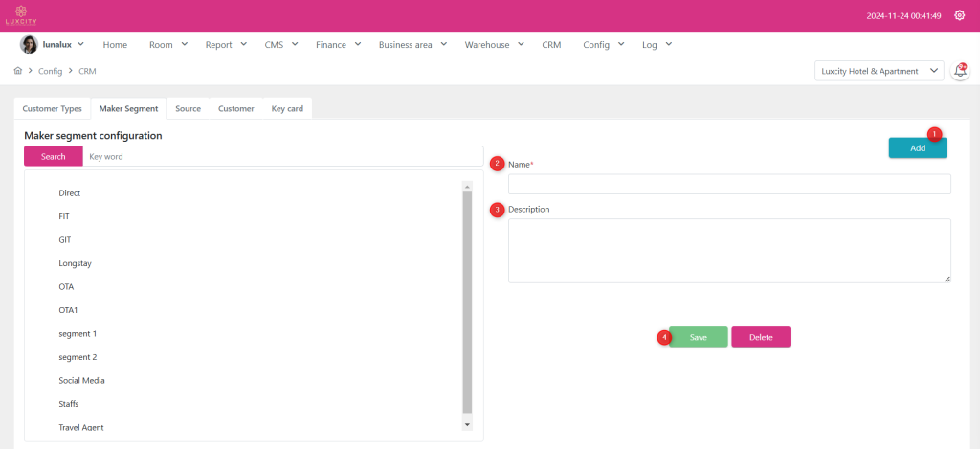
Task: Click the lunalux user avatar
Action: pyautogui.click(x=29, y=44)
